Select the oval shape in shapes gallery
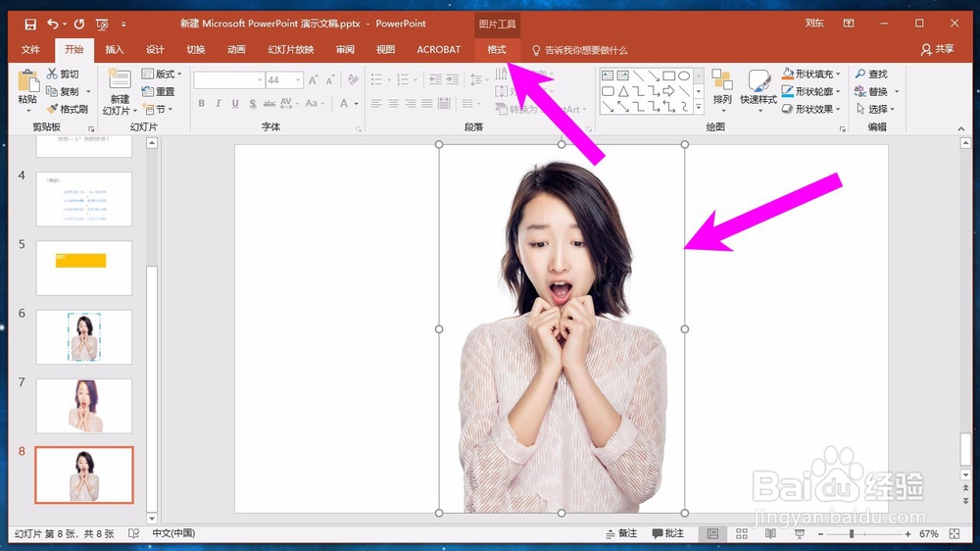This screenshot has height=551, width=980. 684,75
